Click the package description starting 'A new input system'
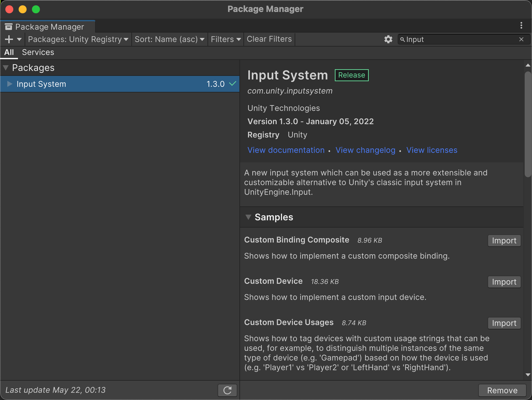 (x=366, y=182)
